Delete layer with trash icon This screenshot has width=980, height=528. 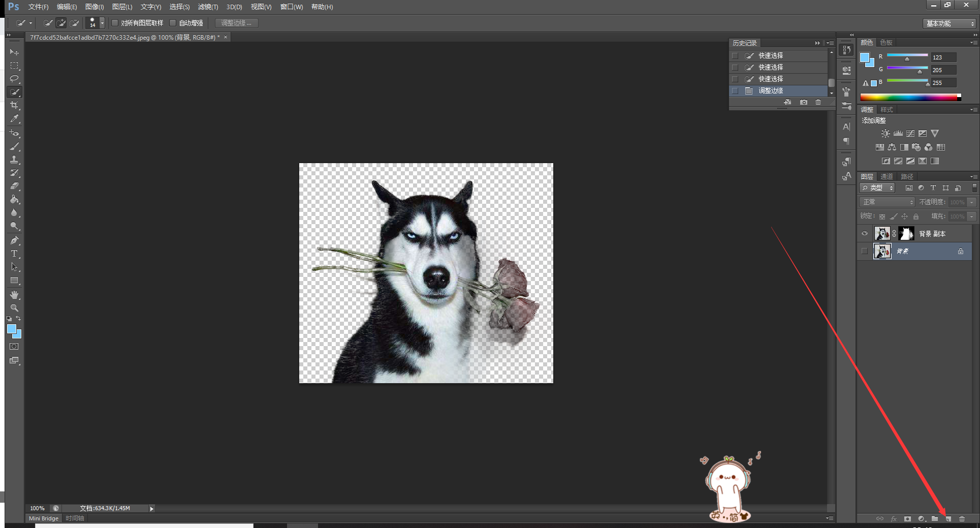point(962,519)
